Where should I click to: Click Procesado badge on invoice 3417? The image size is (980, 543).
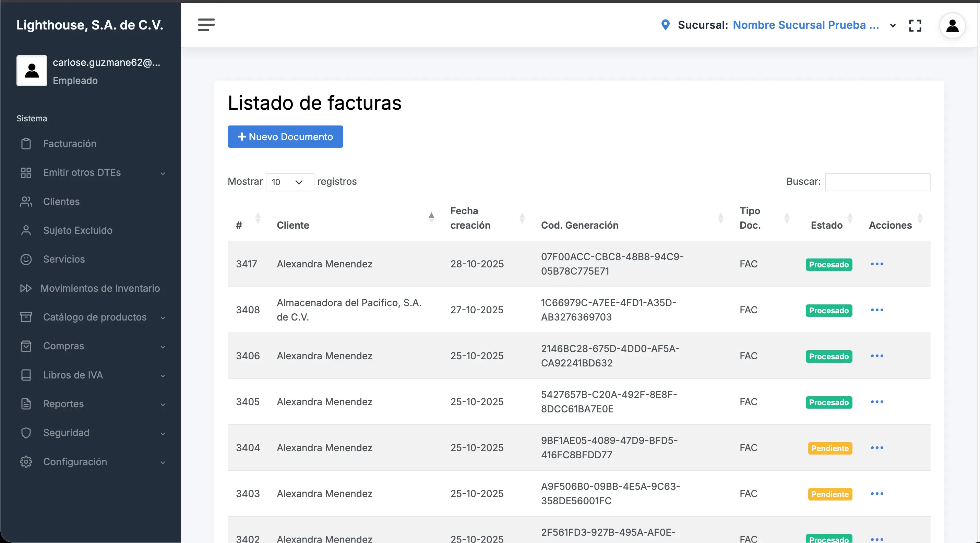828,265
